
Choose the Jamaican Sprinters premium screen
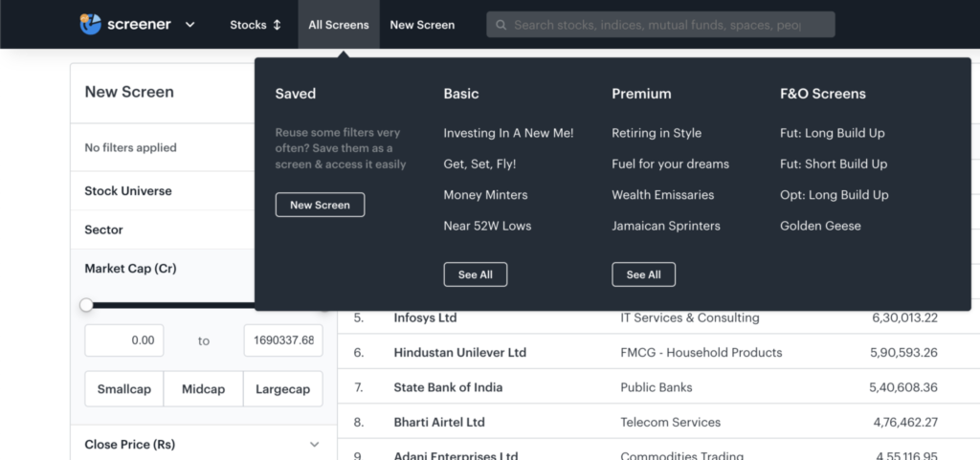[666, 226]
